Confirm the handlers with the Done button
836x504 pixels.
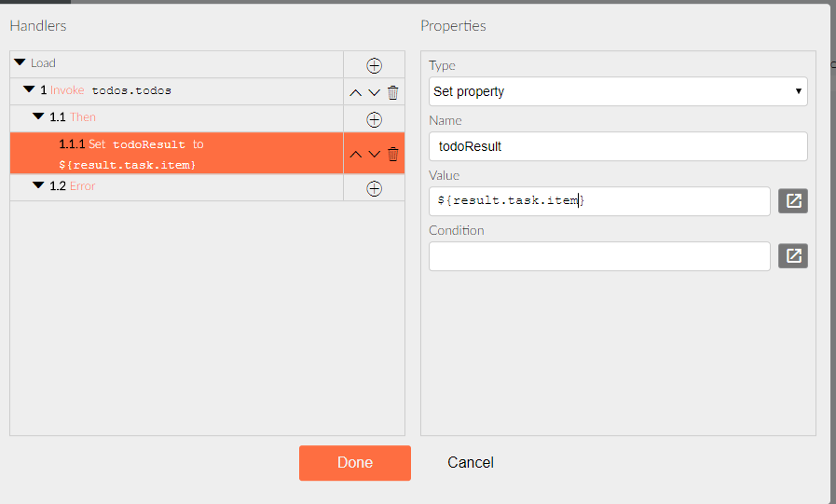pyautogui.click(x=354, y=462)
